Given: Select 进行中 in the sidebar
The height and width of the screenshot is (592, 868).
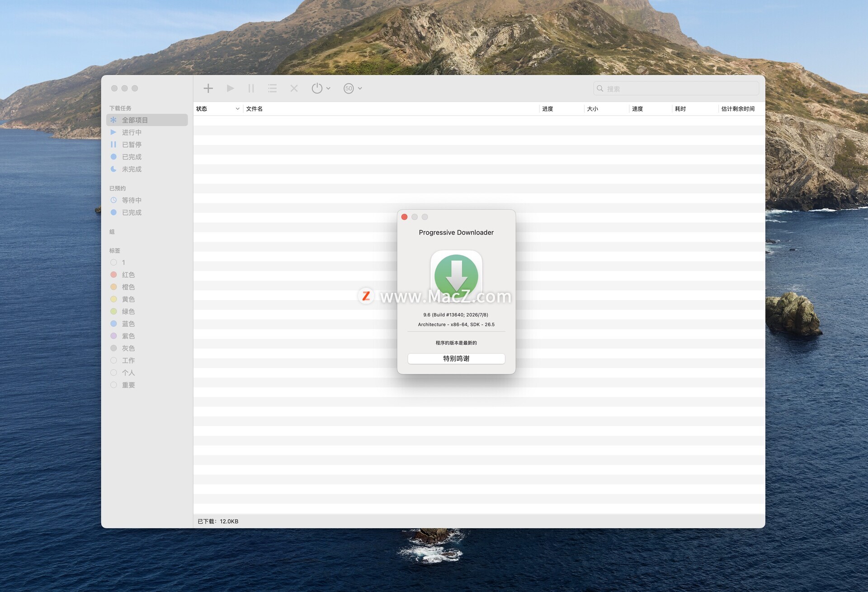Looking at the screenshot, I should pyautogui.click(x=147, y=132).
